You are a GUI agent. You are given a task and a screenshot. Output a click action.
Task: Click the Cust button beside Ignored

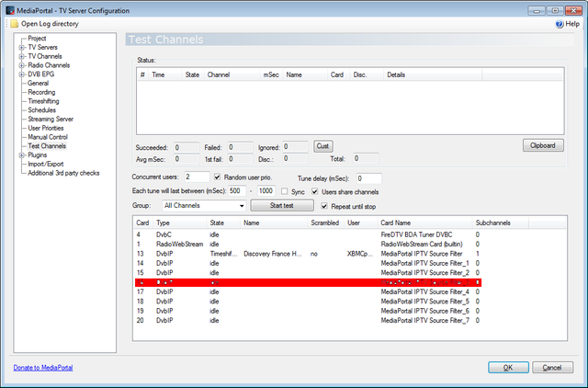click(323, 145)
